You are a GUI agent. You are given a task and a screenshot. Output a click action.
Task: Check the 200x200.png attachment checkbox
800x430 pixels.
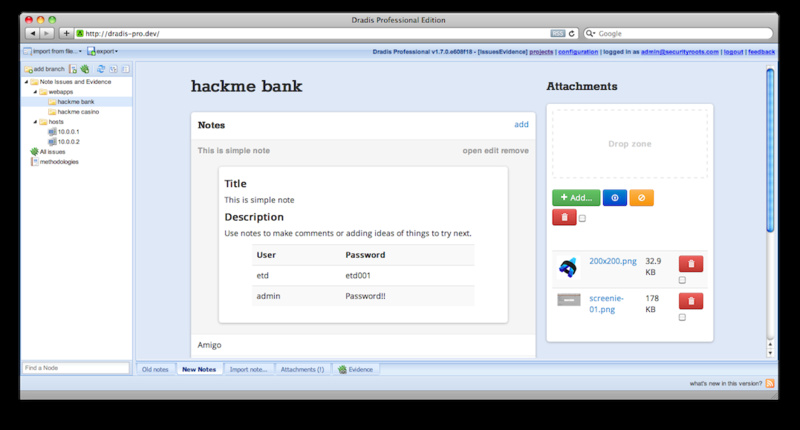[682, 280]
